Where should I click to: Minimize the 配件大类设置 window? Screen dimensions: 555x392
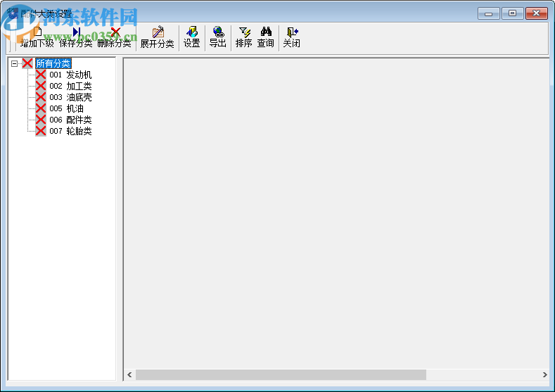(x=489, y=13)
